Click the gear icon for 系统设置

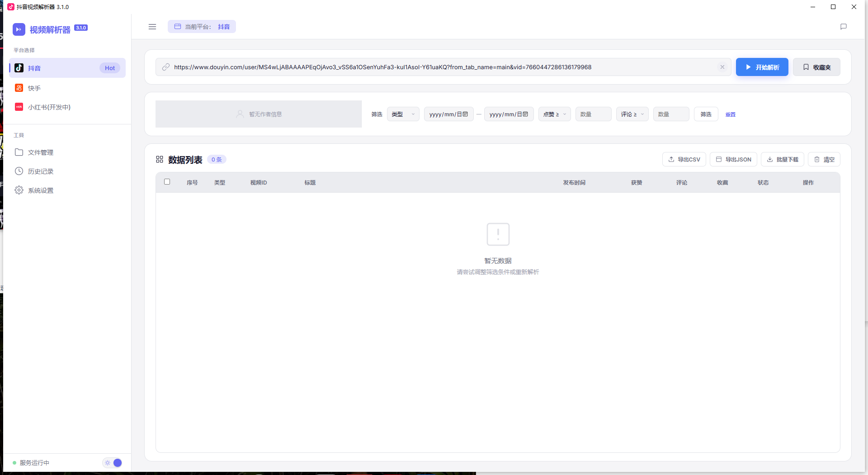(x=19, y=190)
